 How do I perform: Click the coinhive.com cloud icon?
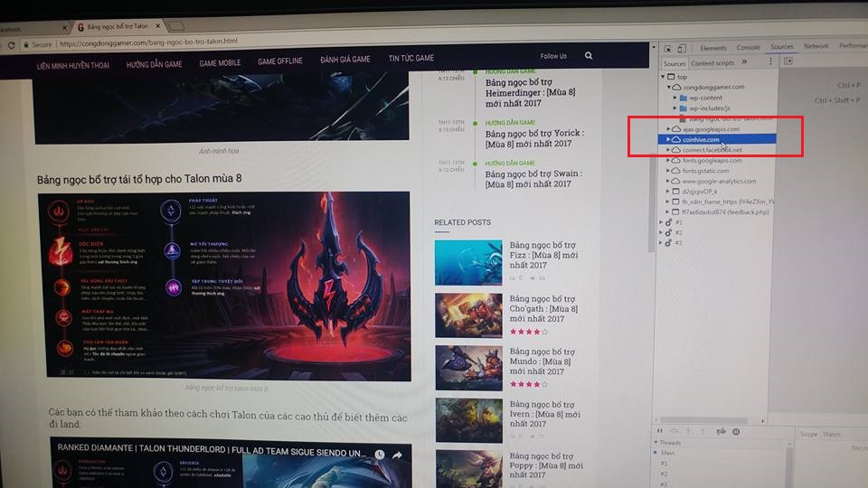tap(676, 139)
